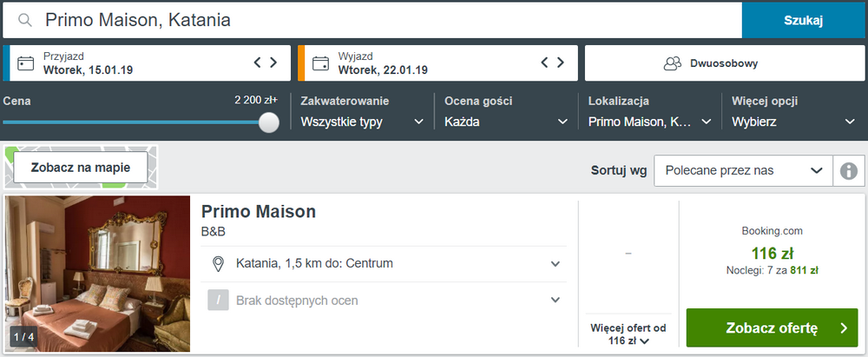Click the Szukaj search button
The image size is (868, 357).
(803, 21)
